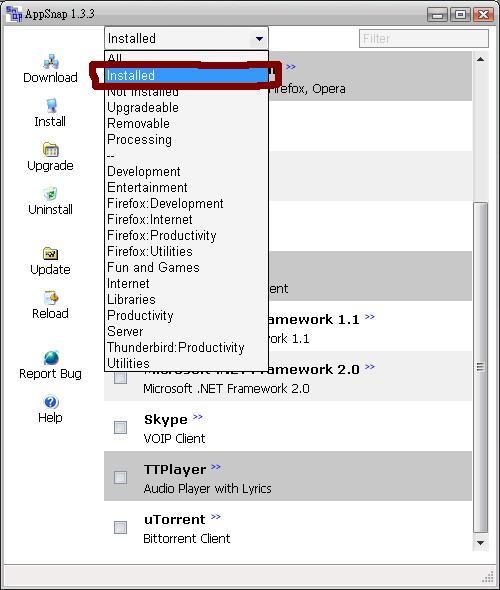Viewport: 500px width, 590px height.
Task: Click the Reload icon
Action: pos(51,298)
